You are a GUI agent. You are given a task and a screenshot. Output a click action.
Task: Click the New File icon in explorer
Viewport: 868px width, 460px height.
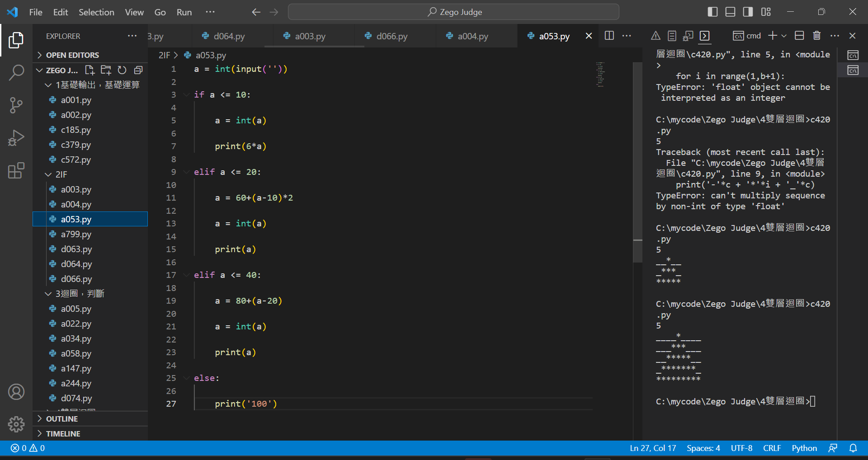click(90, 70)
